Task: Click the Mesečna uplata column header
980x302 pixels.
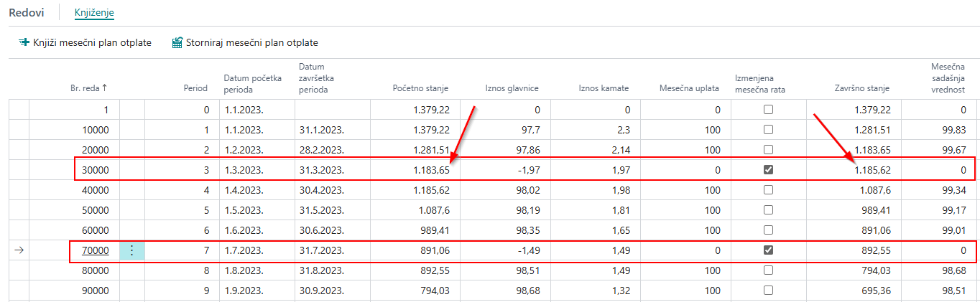Action: click(x=689, y=88)
